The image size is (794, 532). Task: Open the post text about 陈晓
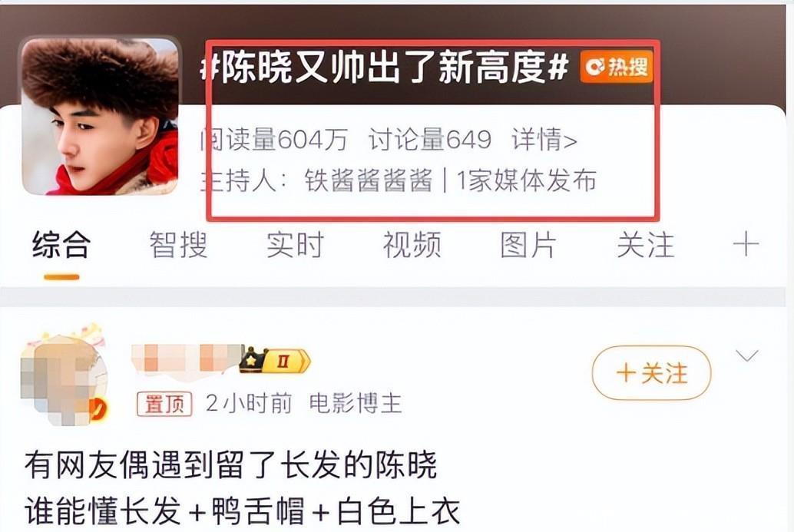click(243, 488)
